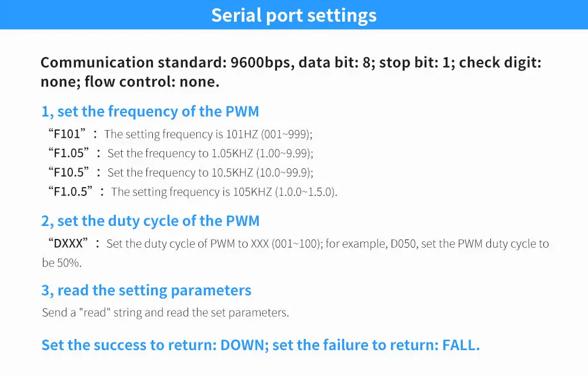Viewport: 588px width, 376px height.
Task: Select heading 'set the frequency of the PWM'
Action: click(150, 111)
